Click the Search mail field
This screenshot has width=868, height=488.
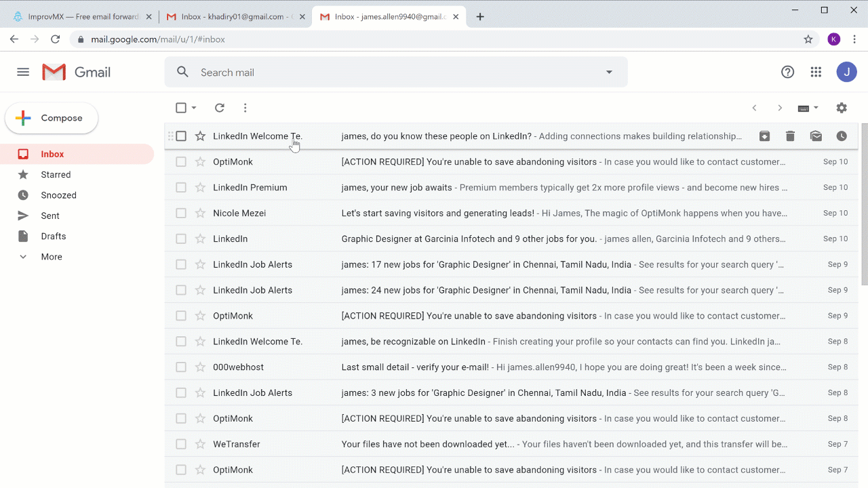point(396,72)
